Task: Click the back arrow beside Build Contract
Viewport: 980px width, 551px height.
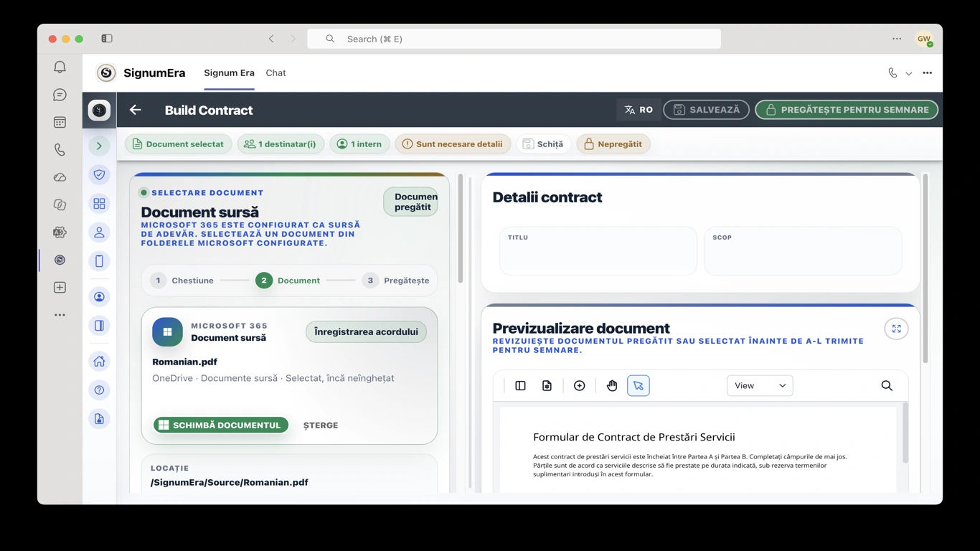Action: click(x=135, y=110)
